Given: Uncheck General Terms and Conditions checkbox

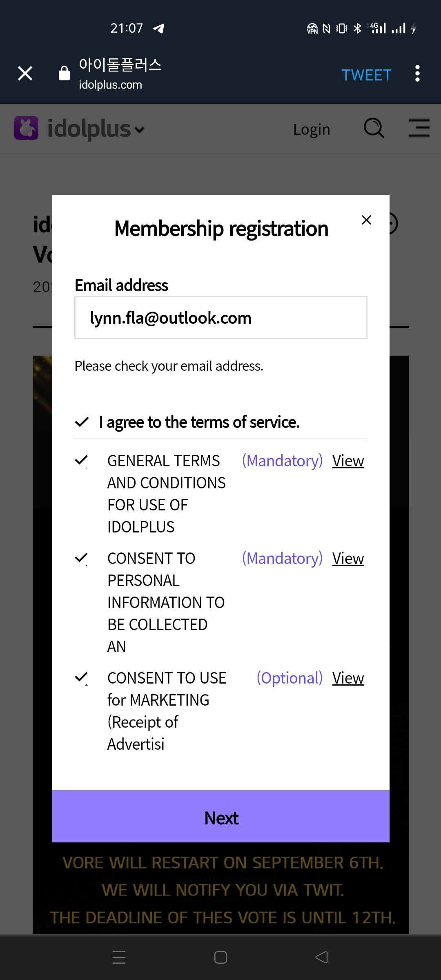Looking at the screenshot, I should click(82, 461).
